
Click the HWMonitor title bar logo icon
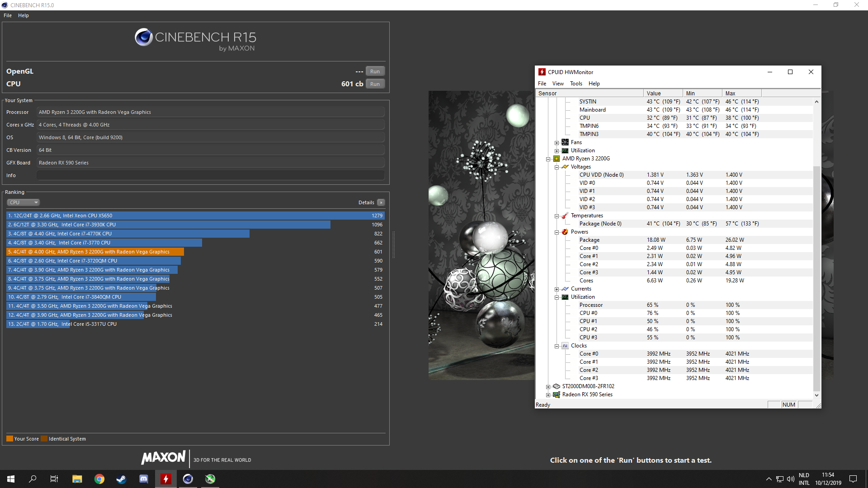[542, 72]
